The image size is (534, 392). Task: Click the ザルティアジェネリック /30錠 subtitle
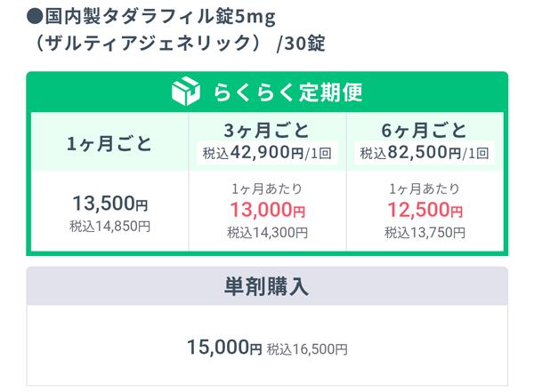click(x=180, y=44)
